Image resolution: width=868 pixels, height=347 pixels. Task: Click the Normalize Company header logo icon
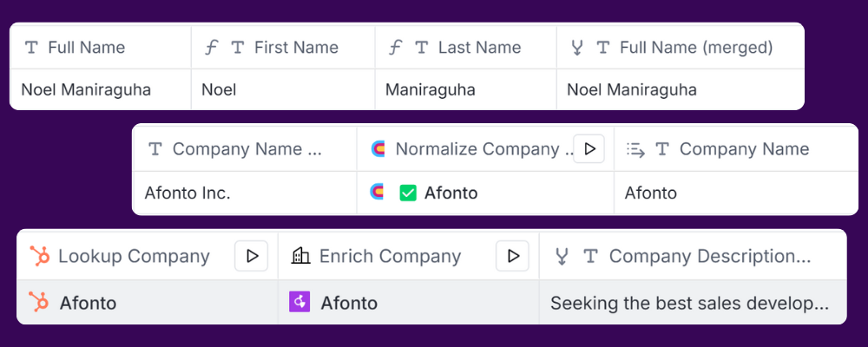pos(378,149)
